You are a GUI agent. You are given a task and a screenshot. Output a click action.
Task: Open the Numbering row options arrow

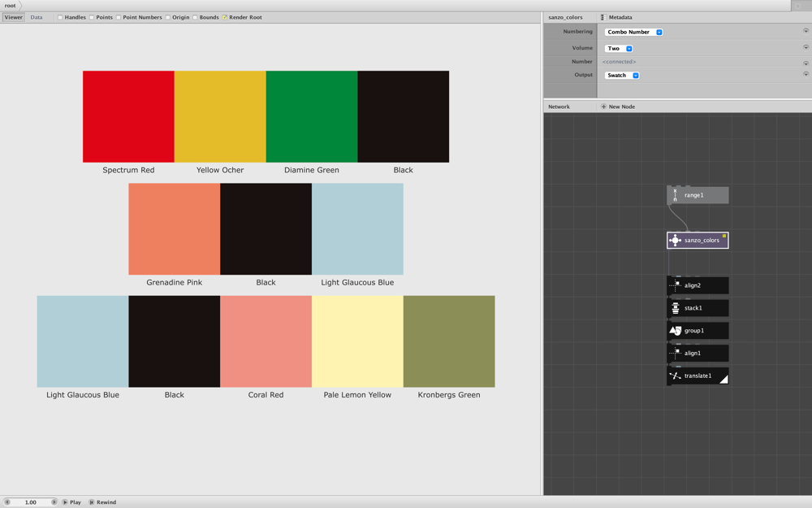click(806, 31)
